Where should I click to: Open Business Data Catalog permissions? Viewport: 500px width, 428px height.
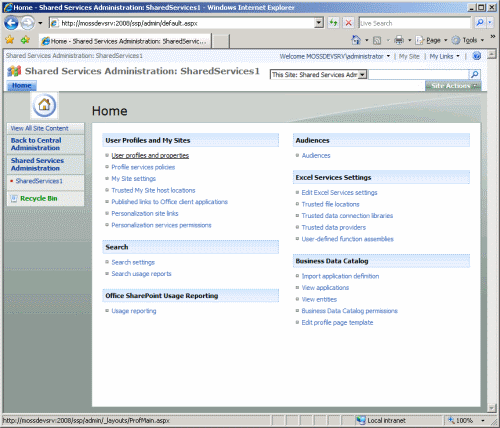pyautogui.click(x=350, y=311)
